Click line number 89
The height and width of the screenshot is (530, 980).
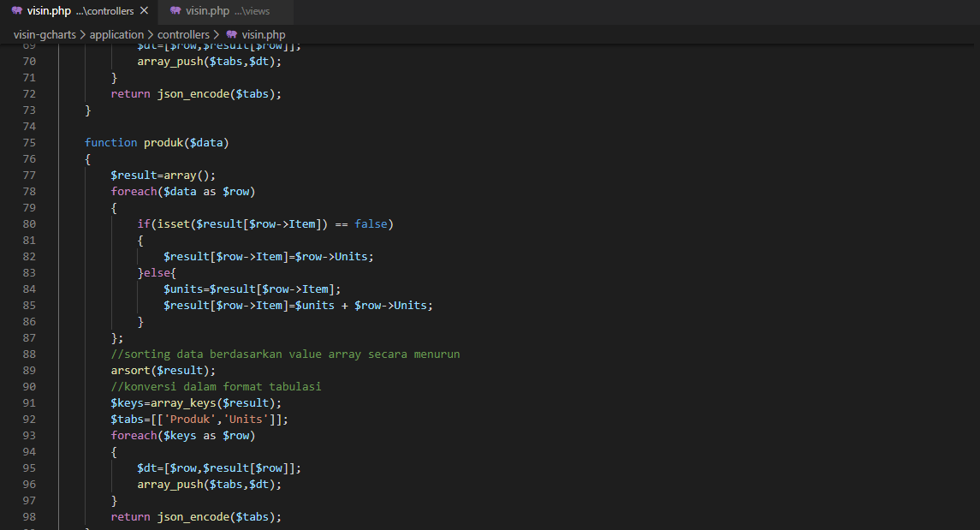click(29, 370)
